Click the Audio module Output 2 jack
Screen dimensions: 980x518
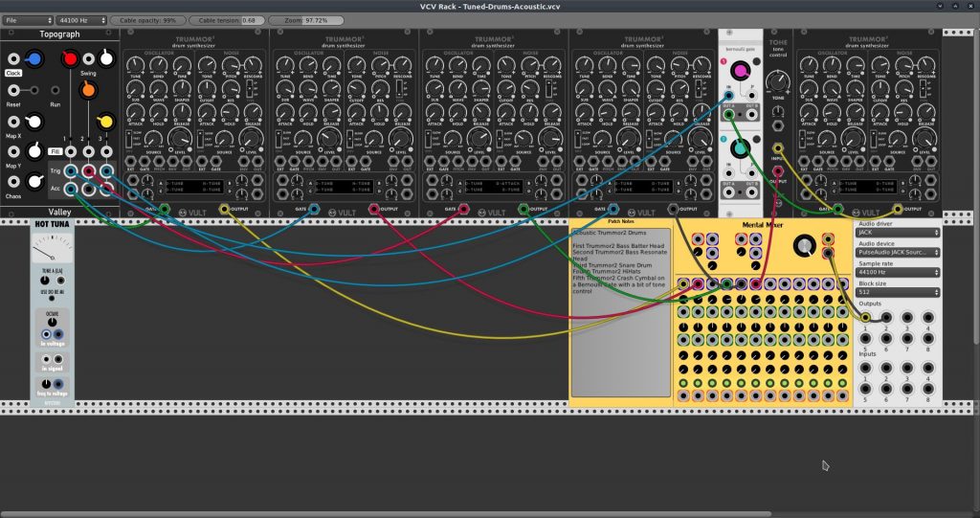point(886,317)
